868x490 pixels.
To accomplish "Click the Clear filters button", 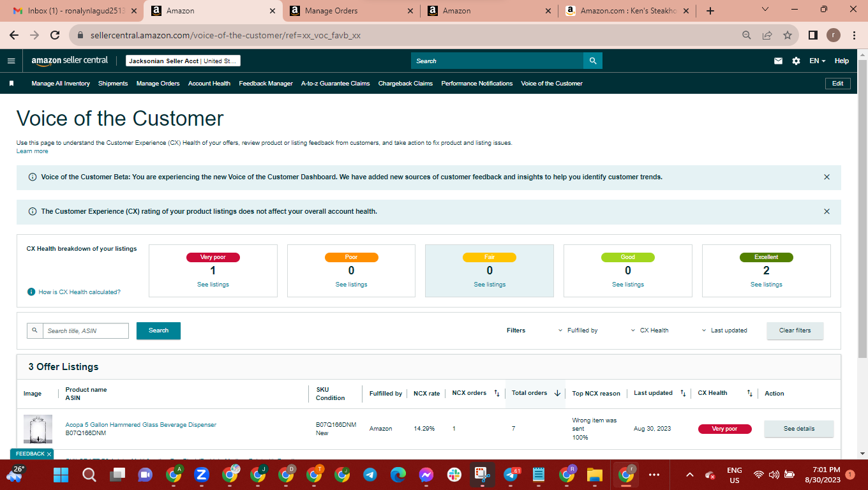I will click(795, 330).
